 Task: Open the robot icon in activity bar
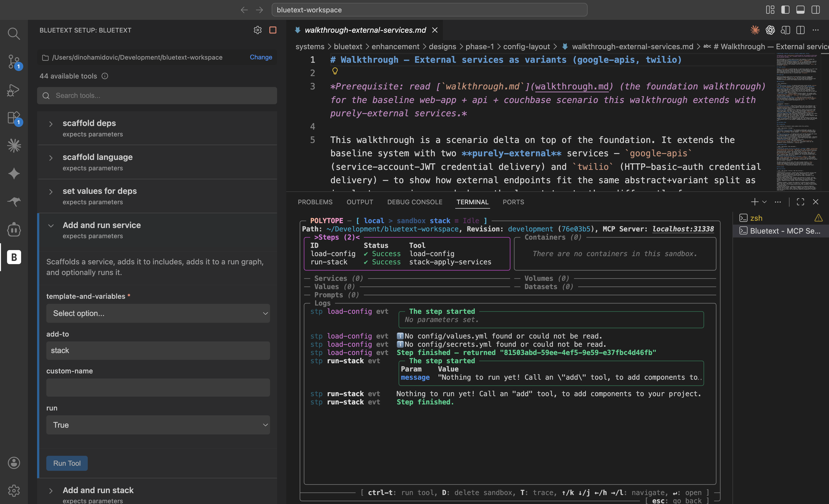[x=14, y=230]
